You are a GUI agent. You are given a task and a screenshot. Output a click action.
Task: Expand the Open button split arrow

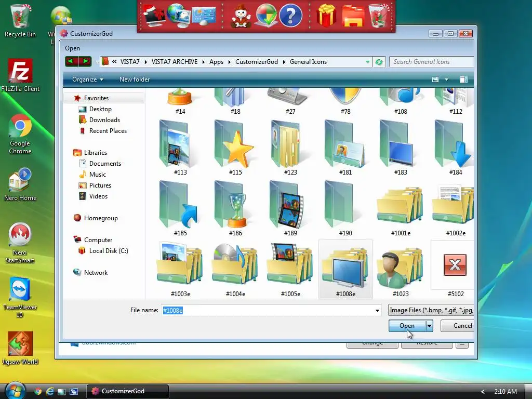click(429, 326)
